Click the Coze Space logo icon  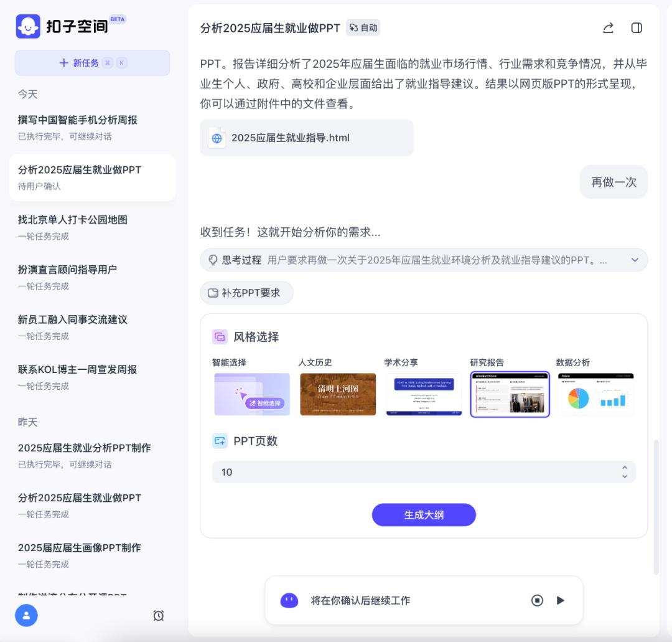(28, 26)
